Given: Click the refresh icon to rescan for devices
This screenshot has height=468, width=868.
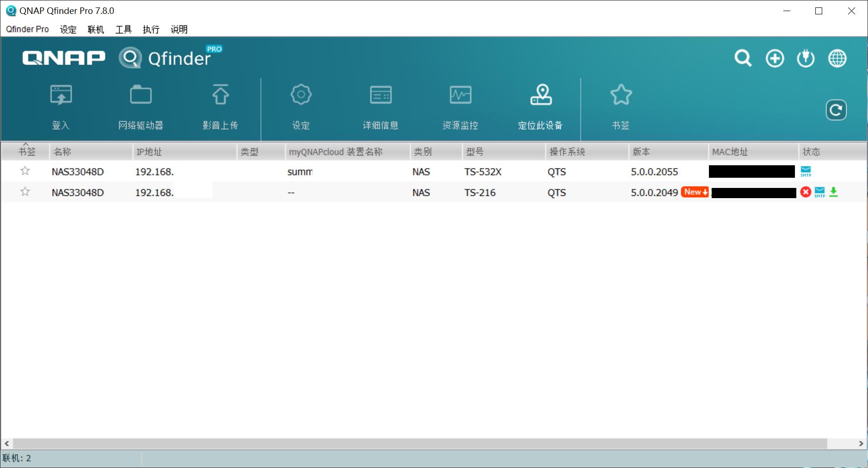Looking at the screenshot, I should pos(837,110).
